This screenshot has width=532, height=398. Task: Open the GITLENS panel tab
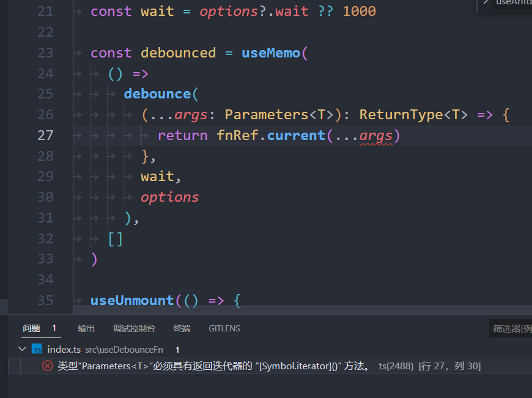224,328
